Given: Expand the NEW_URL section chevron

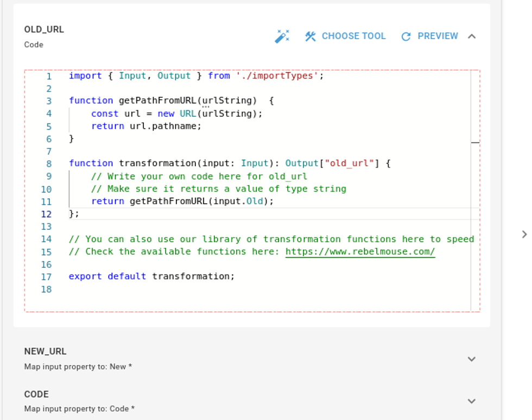Looking at the screenshot, I should pos(472,359).
